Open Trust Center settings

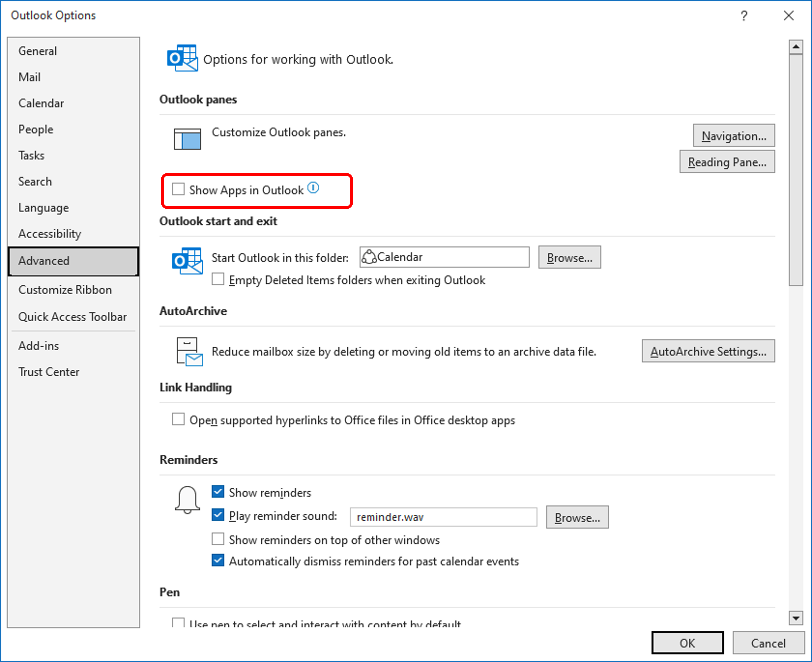point(73,372)
